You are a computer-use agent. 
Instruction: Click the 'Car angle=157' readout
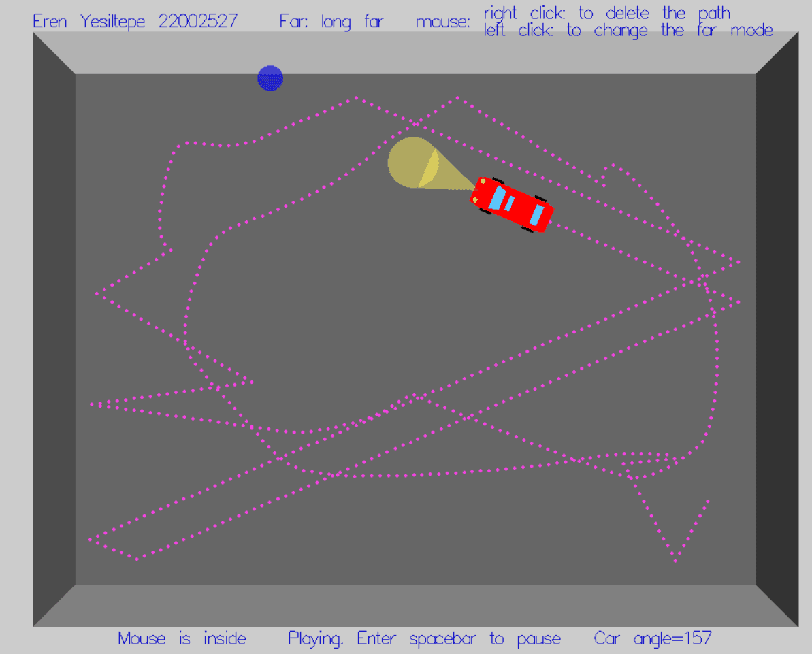pos(652,638)
